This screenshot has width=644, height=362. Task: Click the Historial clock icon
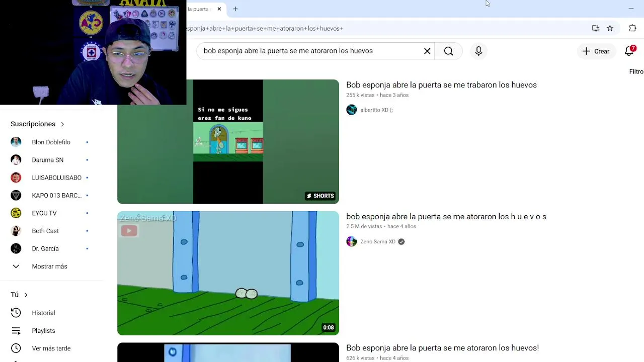[16, 313]
